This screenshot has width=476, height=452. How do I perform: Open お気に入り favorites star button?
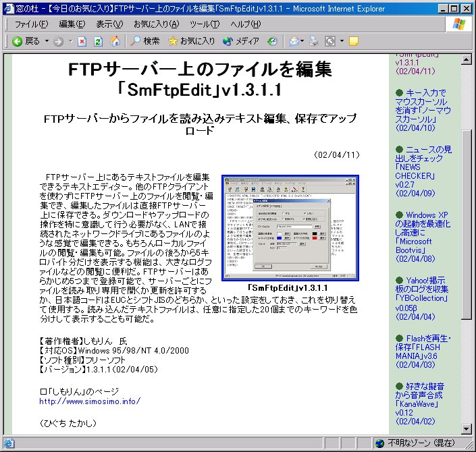point(192,41)
